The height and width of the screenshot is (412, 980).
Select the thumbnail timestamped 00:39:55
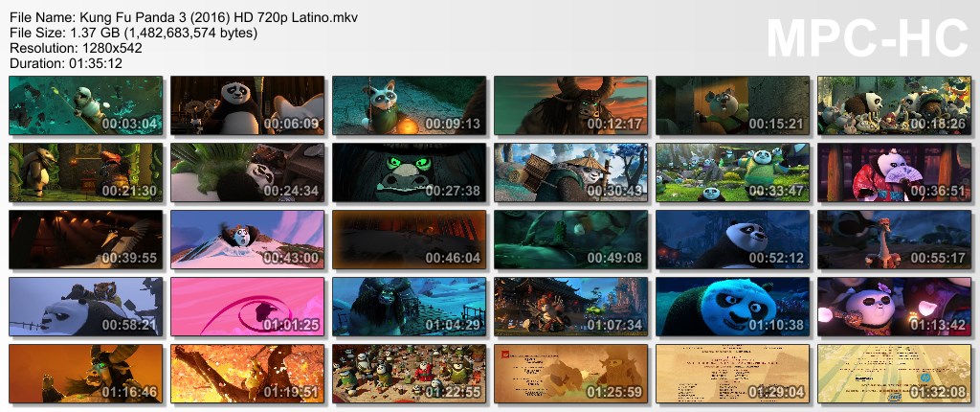pyautogui.click(x=85, y=240)
